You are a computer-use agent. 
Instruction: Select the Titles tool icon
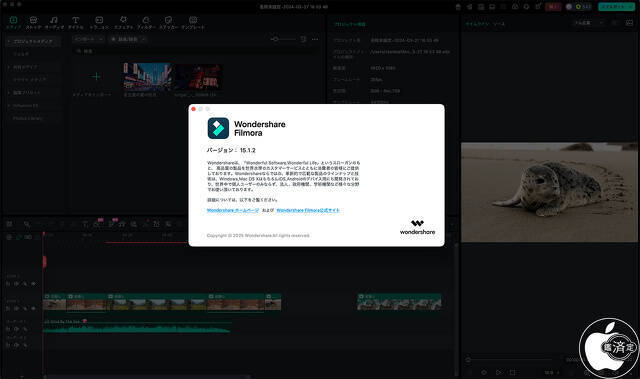tap(76, 22)
